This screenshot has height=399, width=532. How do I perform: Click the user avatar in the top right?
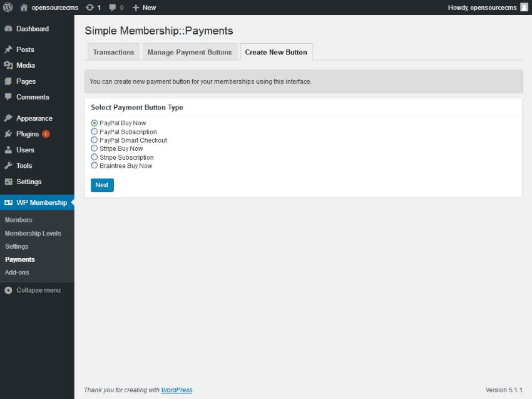click(524, 7)
